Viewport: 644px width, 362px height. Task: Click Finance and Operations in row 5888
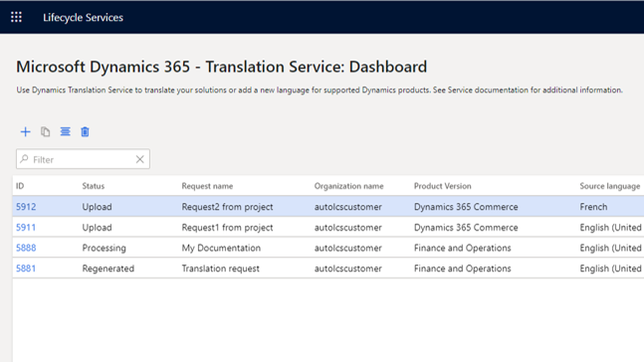pos(463,248)
